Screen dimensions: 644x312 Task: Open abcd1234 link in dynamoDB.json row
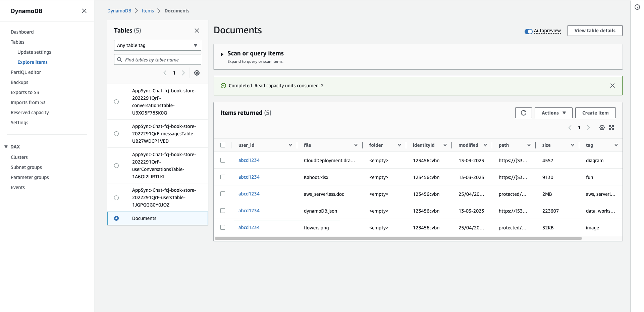pyautogui.click(x=249, y=211)
